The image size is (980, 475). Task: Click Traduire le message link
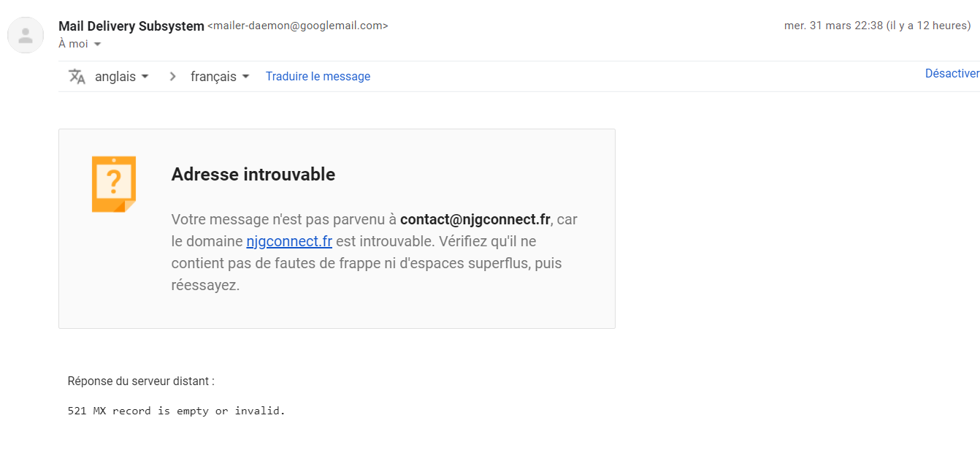point(318,76)
